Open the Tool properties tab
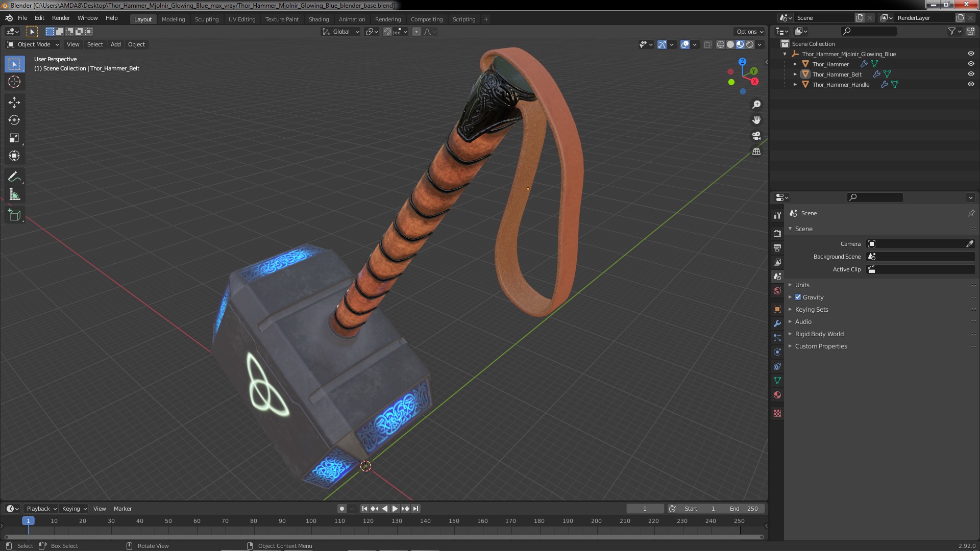980x551 pixels. 777,215
